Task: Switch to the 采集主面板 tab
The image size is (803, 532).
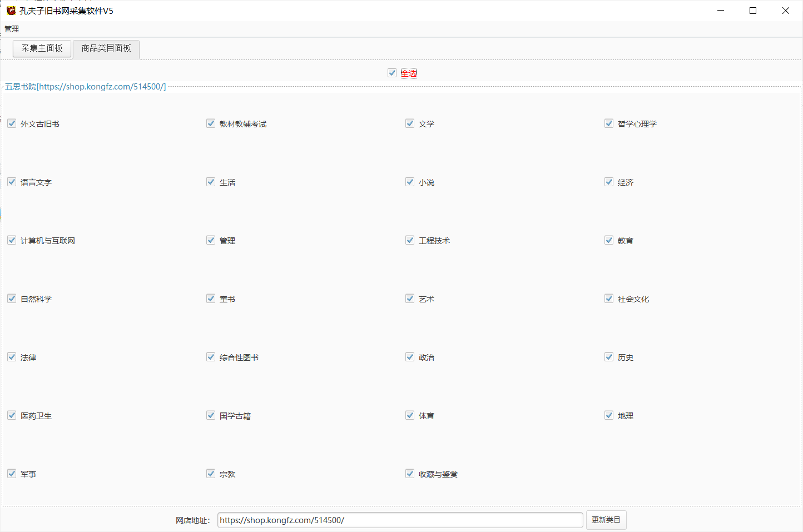Action: (42, 48)
